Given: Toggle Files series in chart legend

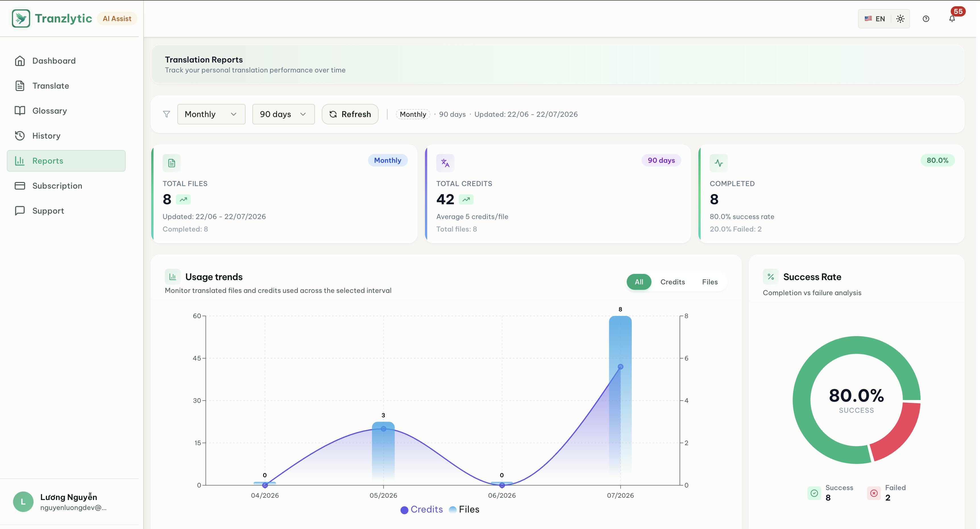Looking at the screenshot, I should [464, 510].
